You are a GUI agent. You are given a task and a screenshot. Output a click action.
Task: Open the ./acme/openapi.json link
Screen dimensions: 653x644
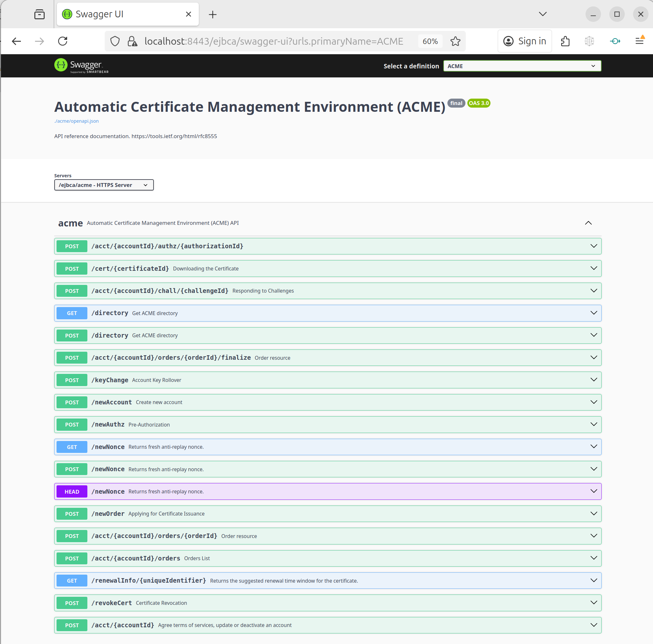pos(76,121)
